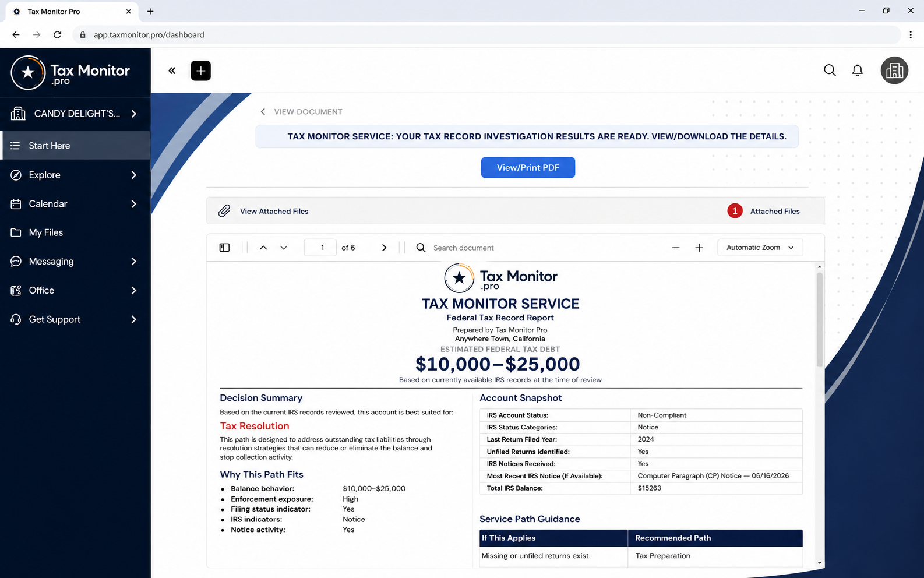The width and height of the screenshot is (924, 578).
Task: Open Automatic Zoom dropdown
Action: (x=760, y=248)
